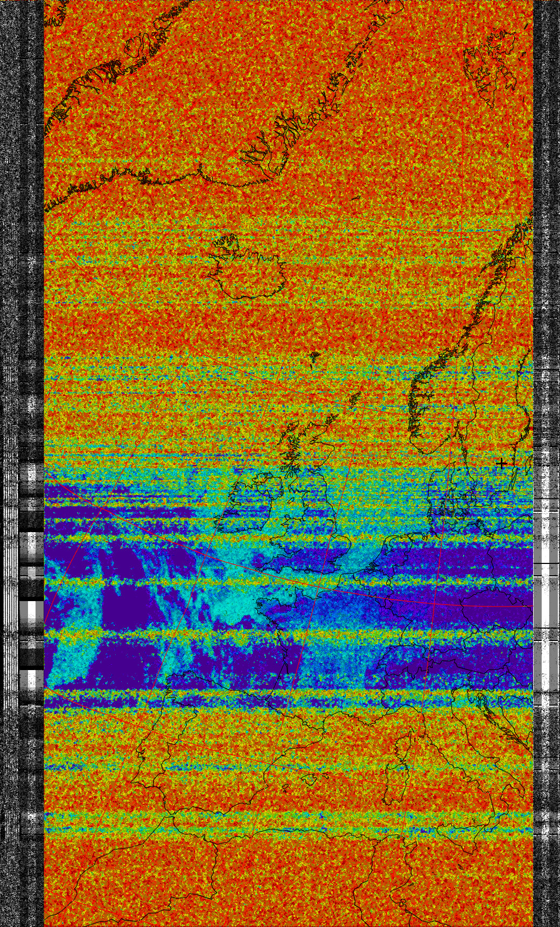Click the black crosshair marker near Sweden
The height and width of the screenshot is (927, 560).
(x=501, y=463)
